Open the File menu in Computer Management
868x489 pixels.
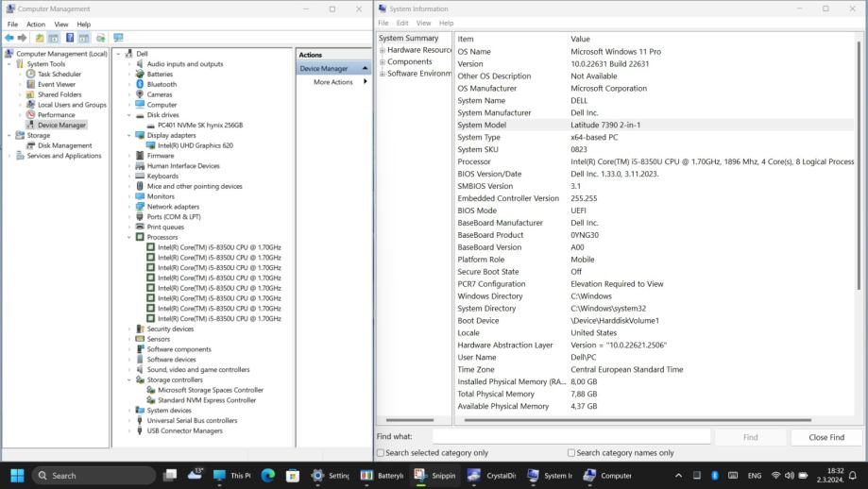point(12,25)
